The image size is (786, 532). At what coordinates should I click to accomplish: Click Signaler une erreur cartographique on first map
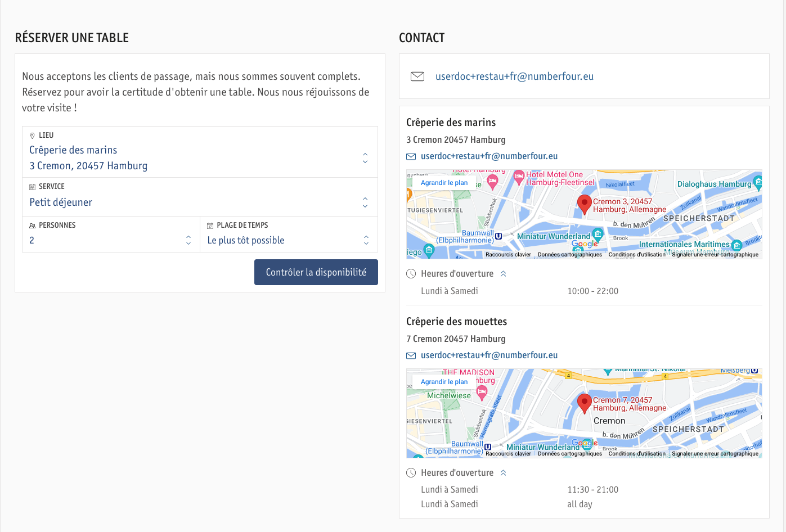715,255
